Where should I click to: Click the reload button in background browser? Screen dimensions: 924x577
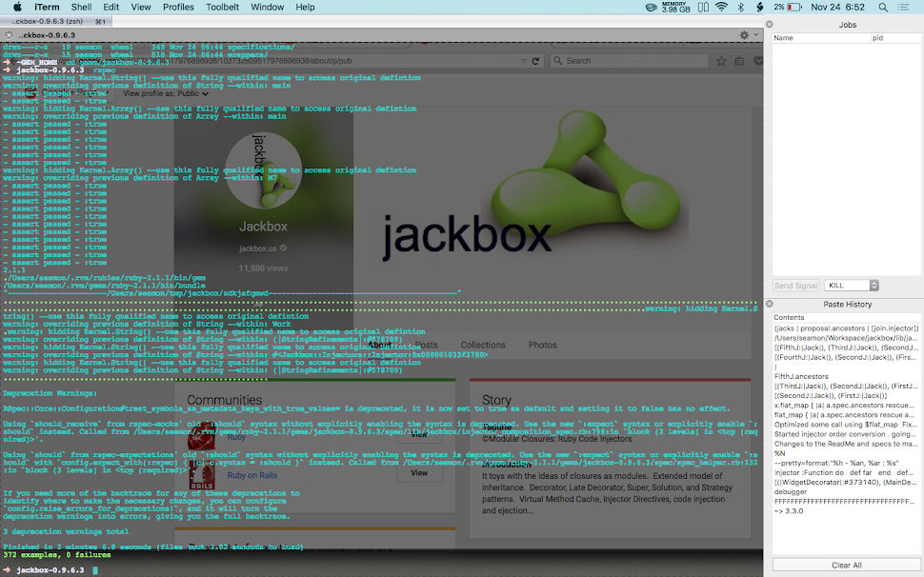pos(535,61)
